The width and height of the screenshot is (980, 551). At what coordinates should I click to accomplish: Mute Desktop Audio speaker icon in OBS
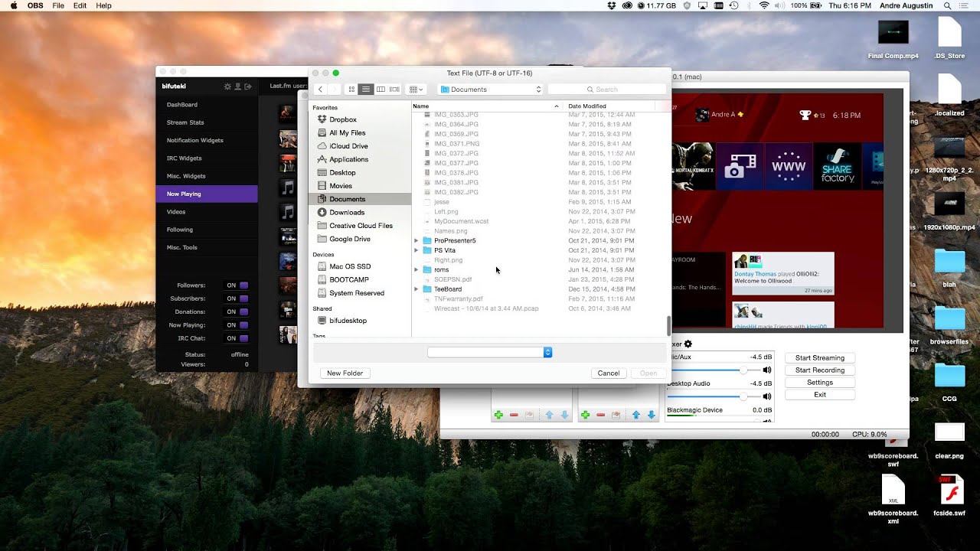tap(767, 396)
